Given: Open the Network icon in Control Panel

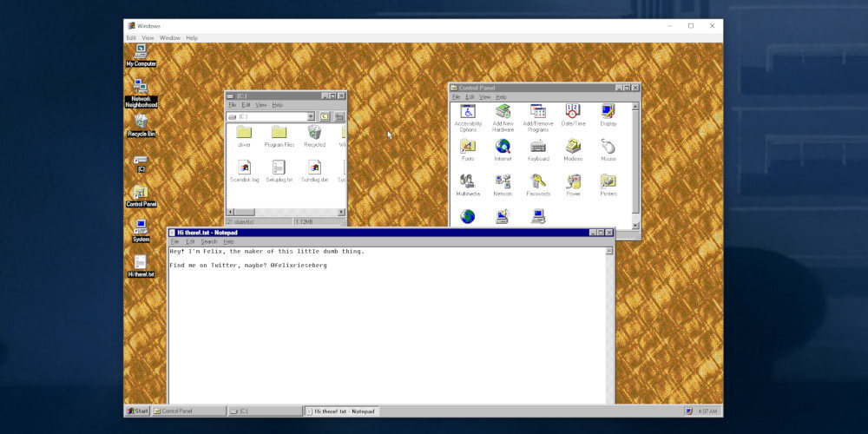Looking at the screenshot, I should 503,186.
